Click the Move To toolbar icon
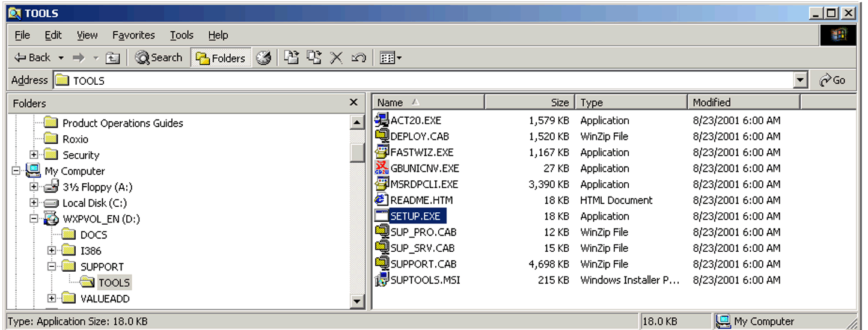Viewport: 868px width, 330px height. [291, 58]
